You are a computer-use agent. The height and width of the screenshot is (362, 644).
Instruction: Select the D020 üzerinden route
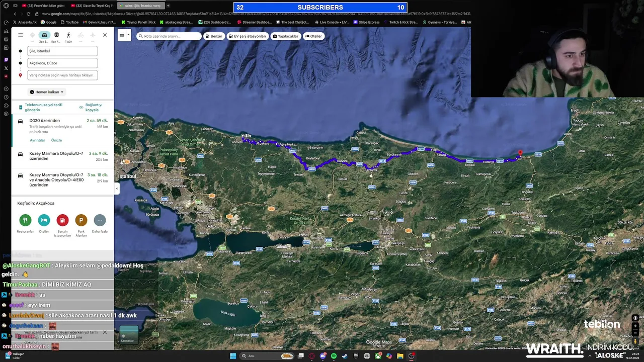click(62, 131)
